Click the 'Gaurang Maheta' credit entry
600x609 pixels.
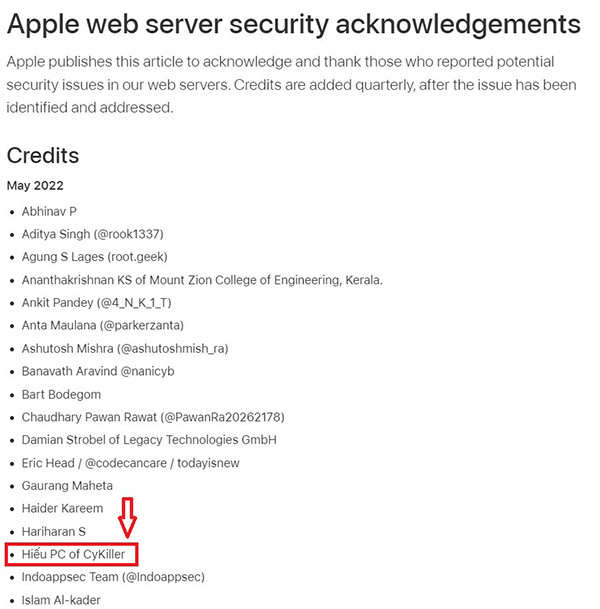[x=66, y=486]
